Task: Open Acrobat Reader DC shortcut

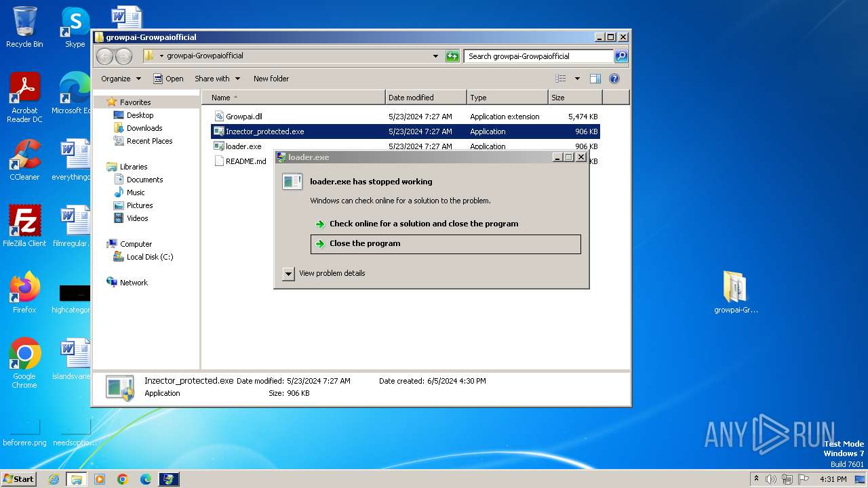Action: coord(24,98)
